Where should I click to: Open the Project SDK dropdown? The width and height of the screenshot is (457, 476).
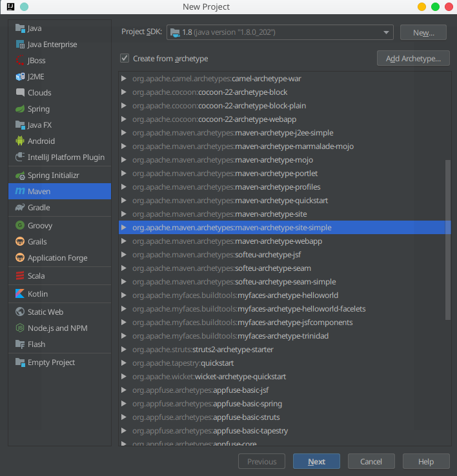(280, 32)
